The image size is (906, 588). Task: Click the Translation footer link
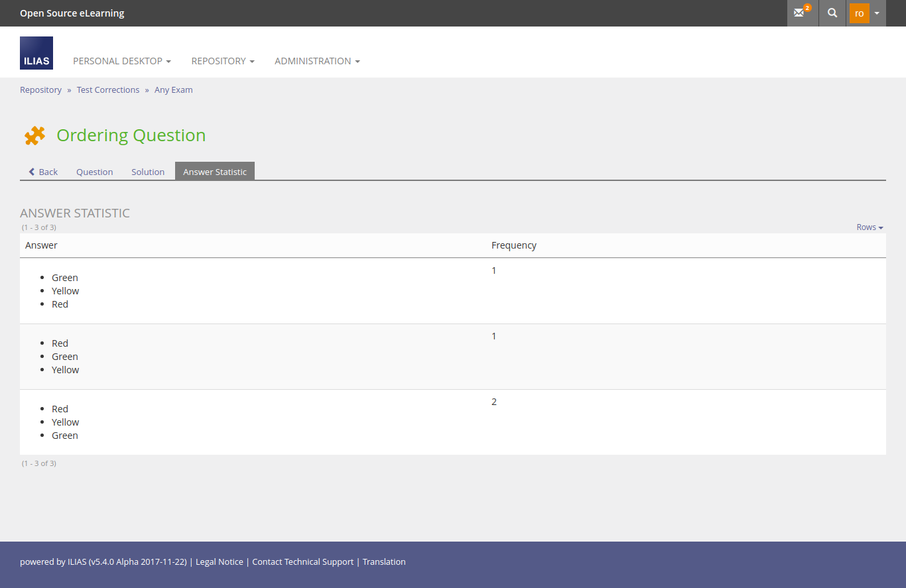(384, 562)
